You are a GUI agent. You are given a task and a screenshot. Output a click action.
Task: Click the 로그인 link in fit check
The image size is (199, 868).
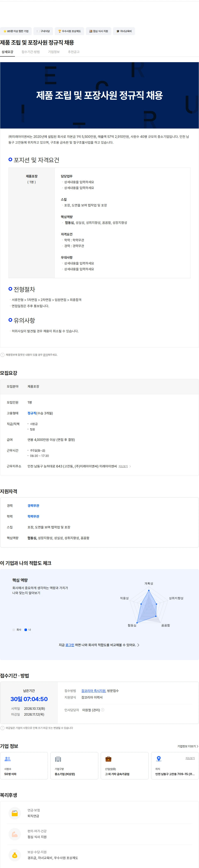click(70, 645)
